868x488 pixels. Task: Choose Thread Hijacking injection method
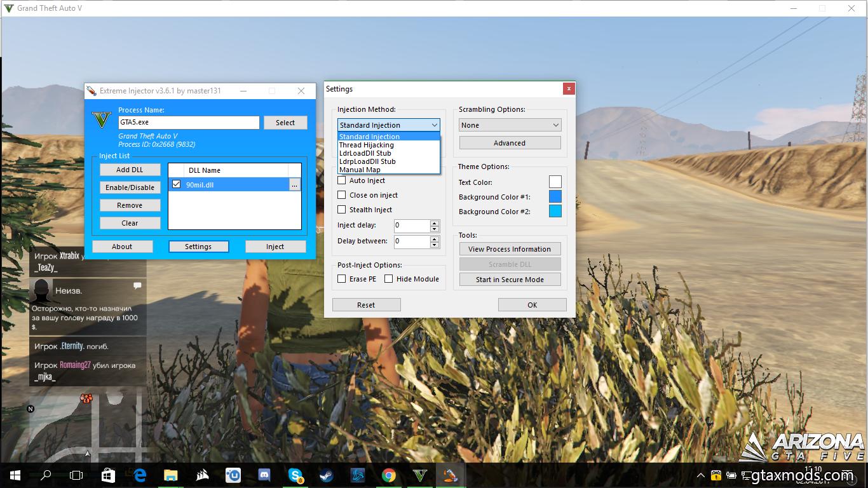click(367, 145)
